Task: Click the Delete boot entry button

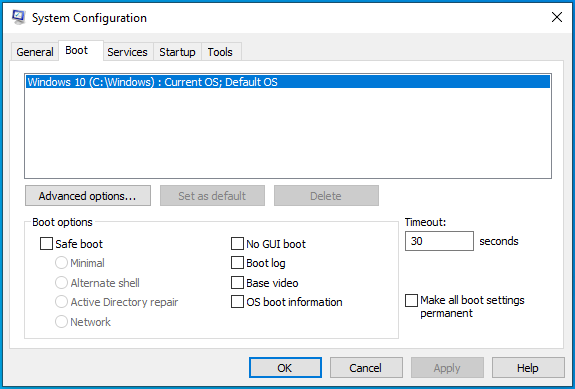Action: [326, 196]
